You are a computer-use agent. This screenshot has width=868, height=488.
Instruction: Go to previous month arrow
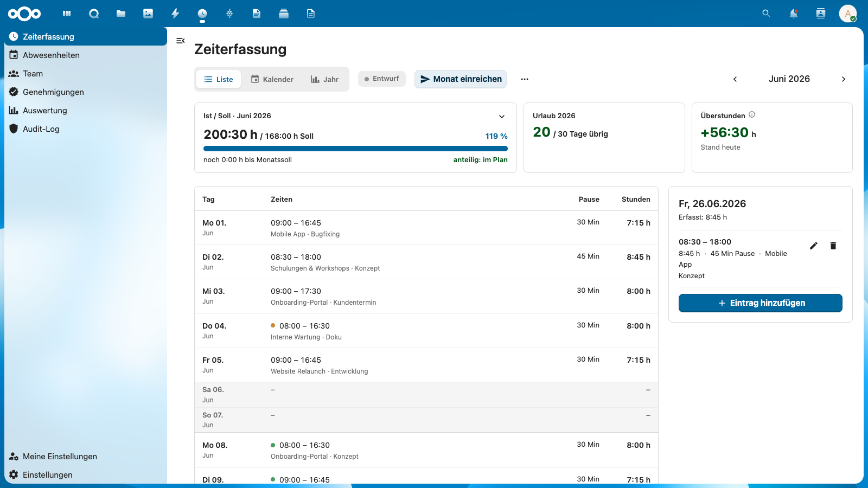tap(735, 79)
